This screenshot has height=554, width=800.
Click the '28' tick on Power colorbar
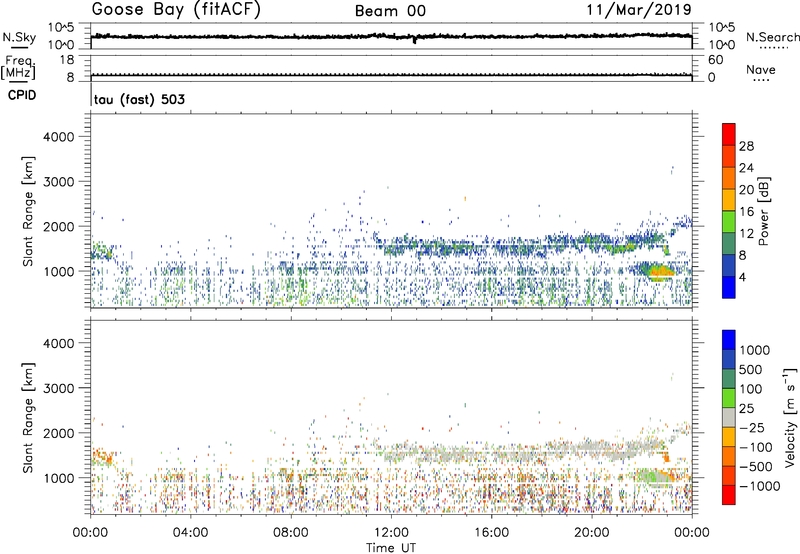pos(746,146)
